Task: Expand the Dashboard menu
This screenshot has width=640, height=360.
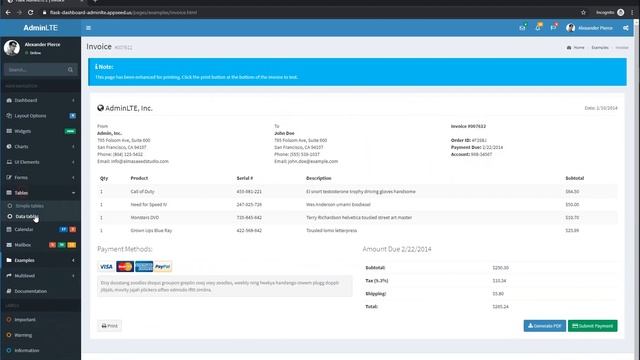Action: pyautogui.click(x=40, y=100)
